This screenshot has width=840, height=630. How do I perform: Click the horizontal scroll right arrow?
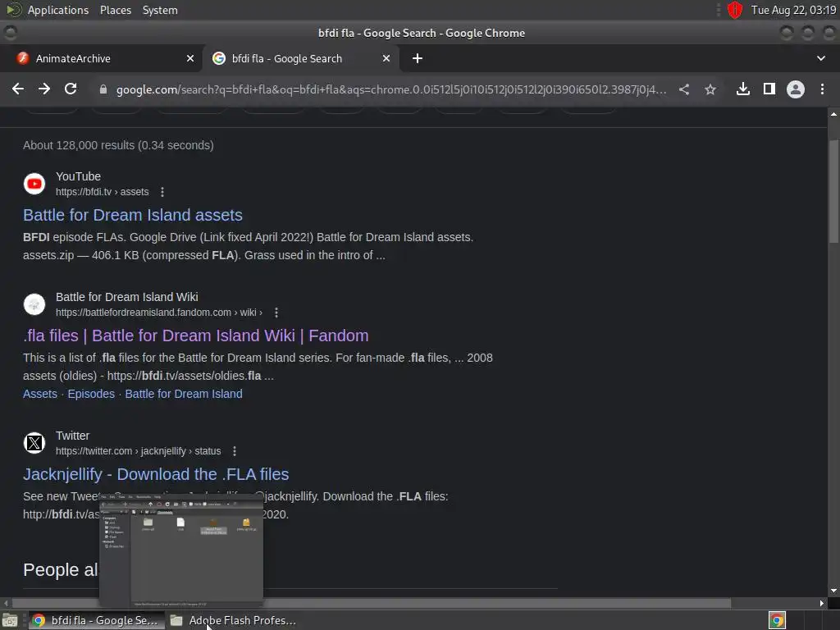pos(822,603)
